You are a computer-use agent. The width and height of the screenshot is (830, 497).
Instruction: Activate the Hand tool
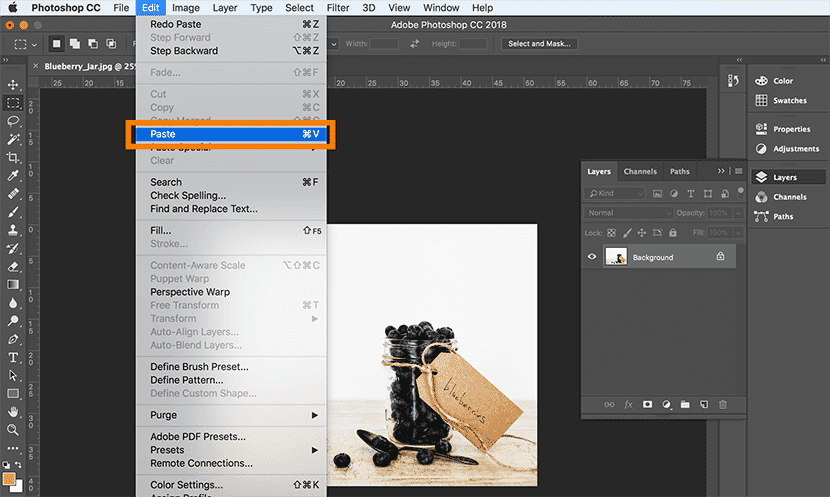[x=14, y=411]
